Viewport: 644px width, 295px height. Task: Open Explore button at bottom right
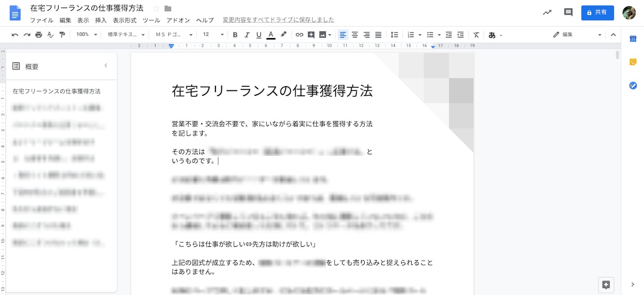click(606, 284)
